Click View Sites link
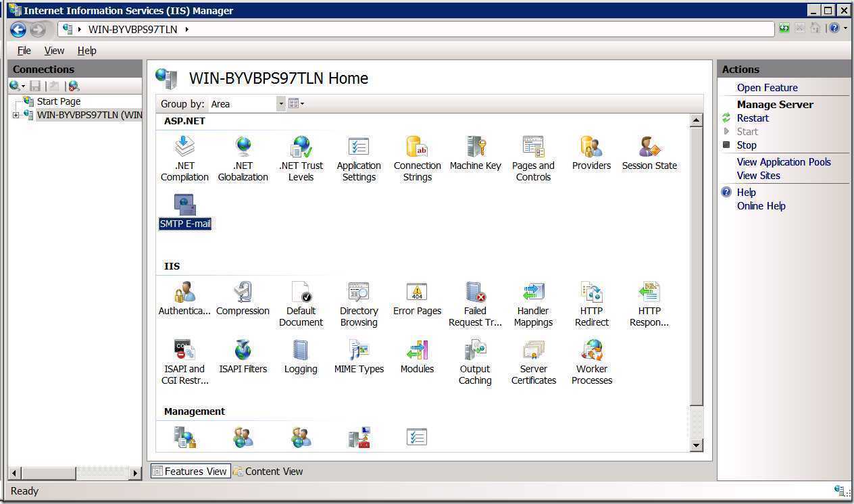 click(758, 176)
